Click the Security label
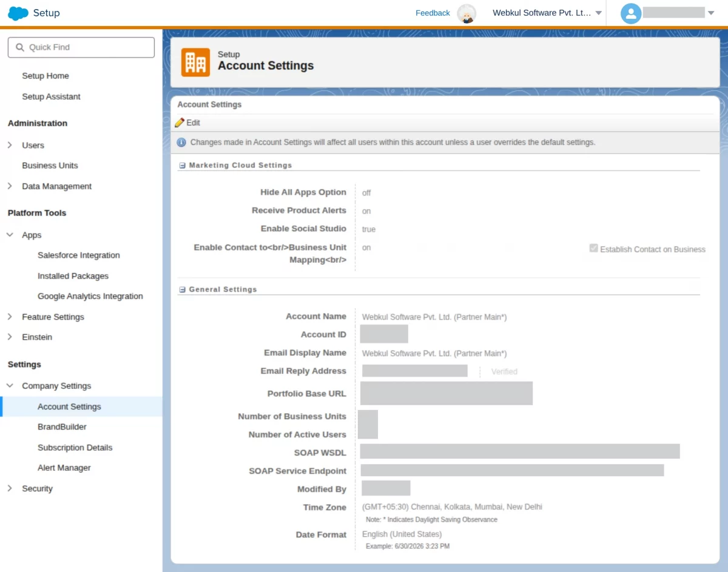This screenshot has height=572, width=728. tap(37, 488)
